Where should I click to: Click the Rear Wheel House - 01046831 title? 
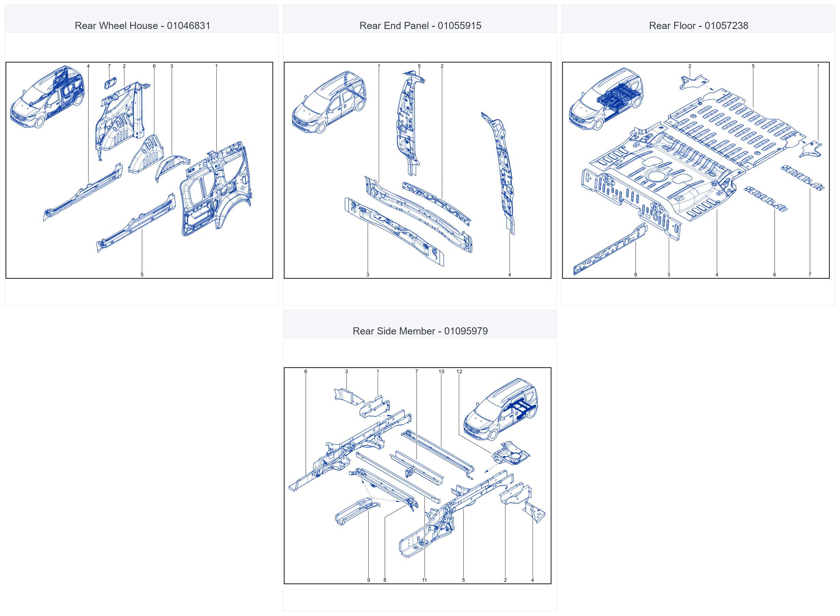142,25
